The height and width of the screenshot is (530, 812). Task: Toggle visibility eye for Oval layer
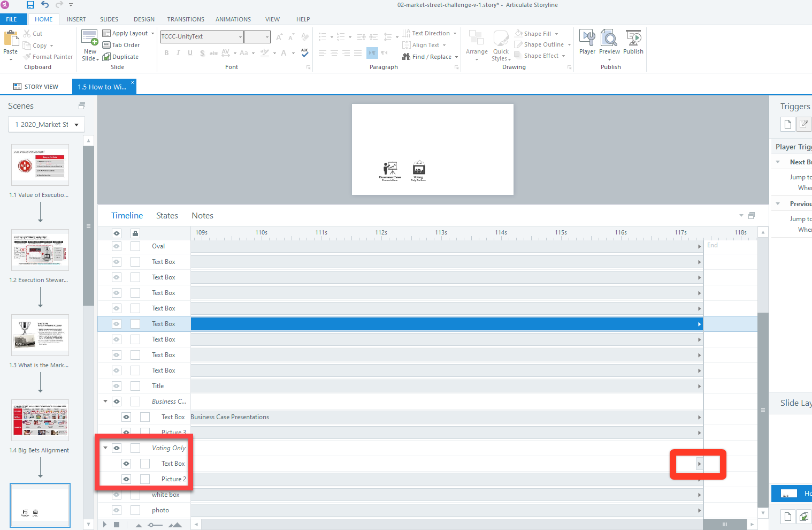click(117, 246)
